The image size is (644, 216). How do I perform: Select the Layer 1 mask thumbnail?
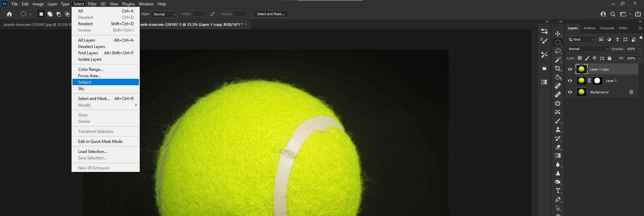click(597, 81)
